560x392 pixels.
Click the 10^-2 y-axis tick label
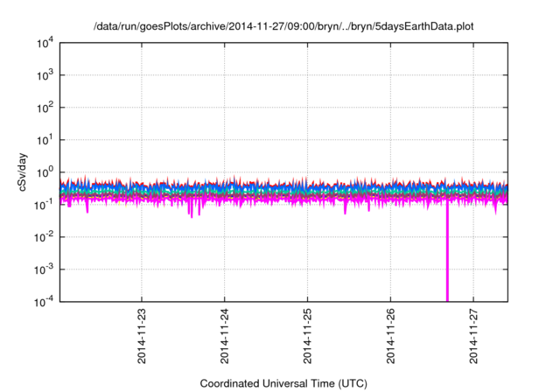45,237
